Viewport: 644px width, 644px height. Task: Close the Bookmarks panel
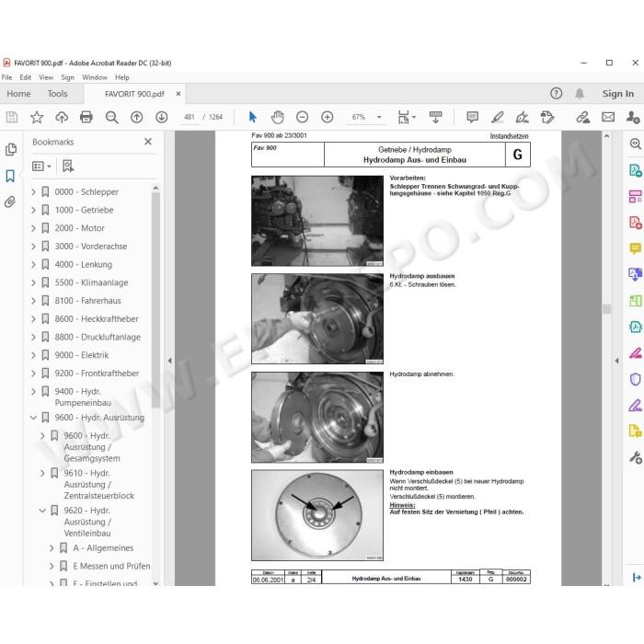148,142
